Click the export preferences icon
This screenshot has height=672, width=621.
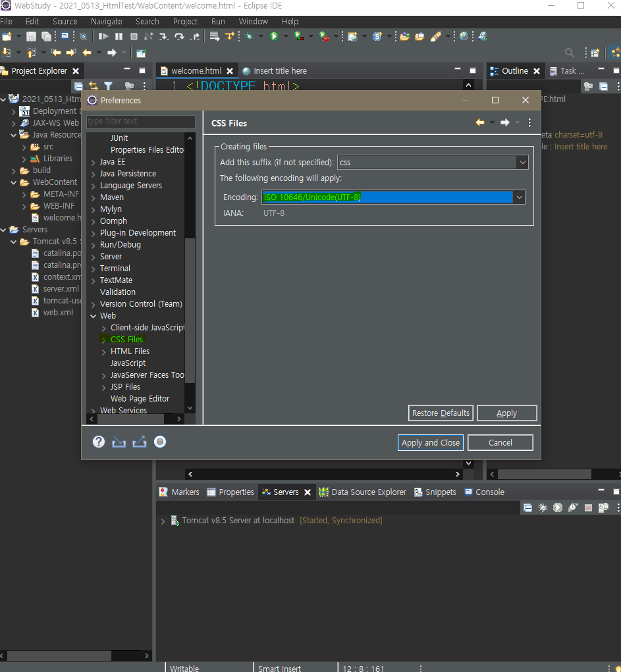coord(140,442)
